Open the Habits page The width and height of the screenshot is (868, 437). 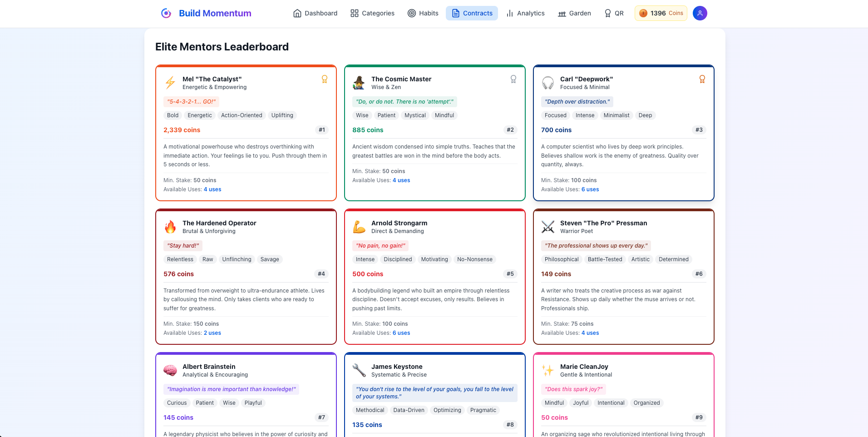[x=423, y=13]
